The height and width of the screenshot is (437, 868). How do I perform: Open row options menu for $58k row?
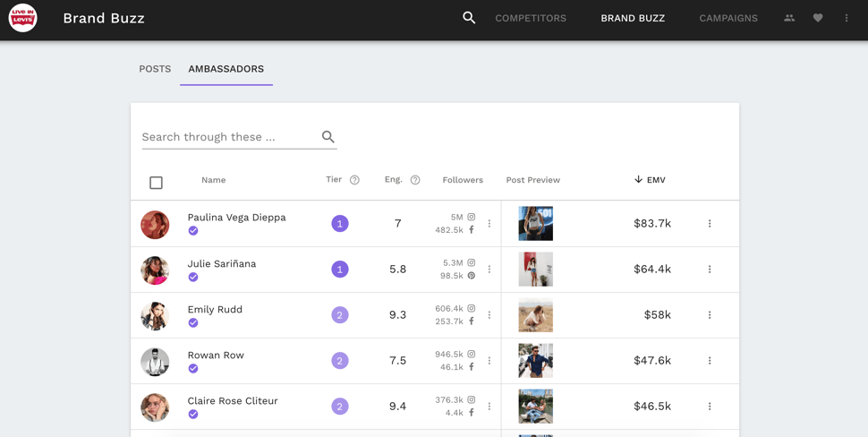(x=710, y=315)
